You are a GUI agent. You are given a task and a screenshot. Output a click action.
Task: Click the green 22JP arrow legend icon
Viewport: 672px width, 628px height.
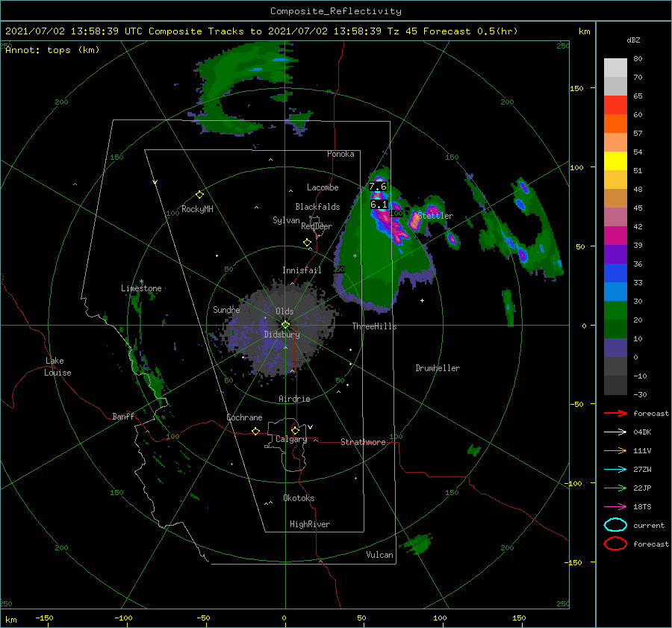coord(615,488)
